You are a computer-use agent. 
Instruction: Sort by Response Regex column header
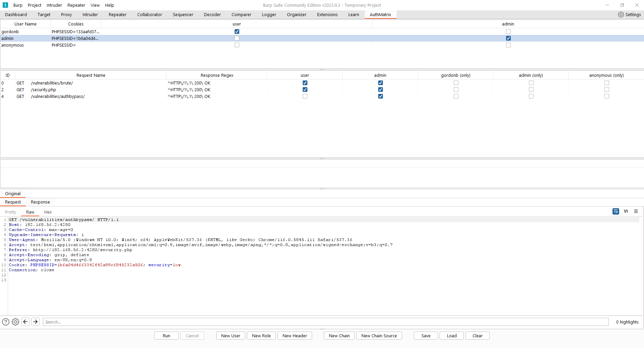[217, 75]
